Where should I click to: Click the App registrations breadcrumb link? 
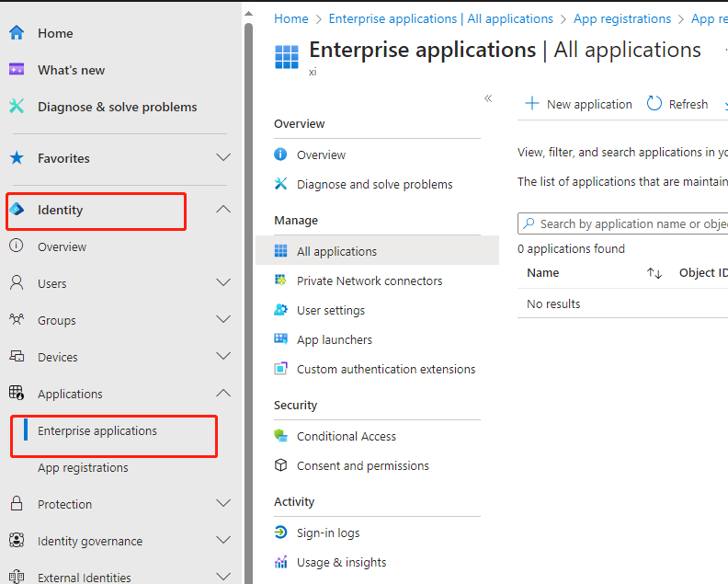(622, 18)
